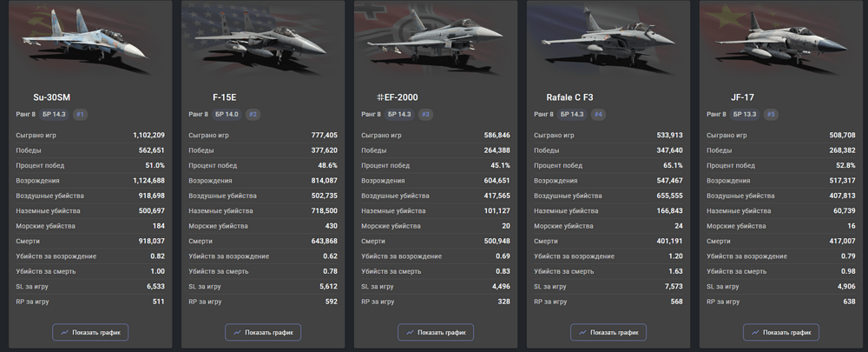The width and height of the screenshot is (868, 352).
Task: Select the 'БР 13.3' badge on JF-17
Action: tap(746, 114)
